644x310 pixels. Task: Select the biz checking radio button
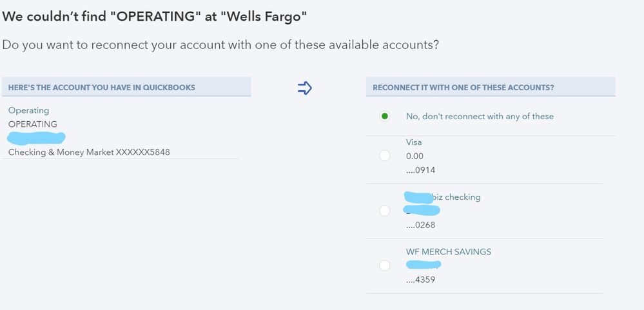385,211
